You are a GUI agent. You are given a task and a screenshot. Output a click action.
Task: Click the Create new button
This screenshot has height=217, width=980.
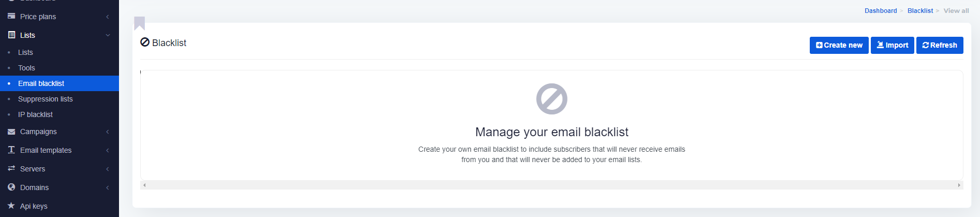839,45
